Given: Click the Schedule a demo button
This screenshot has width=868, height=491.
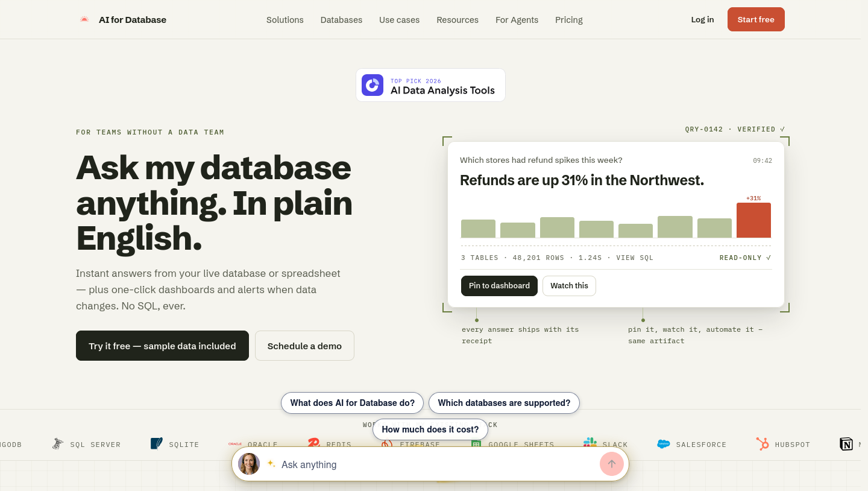Looking at the screenshot, I should click(x=304, y=346).
